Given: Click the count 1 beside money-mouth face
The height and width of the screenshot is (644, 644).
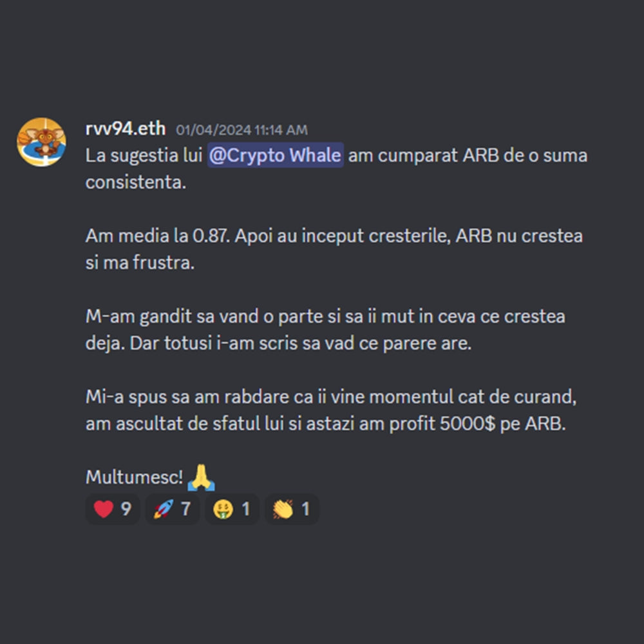Looking at the screenshot, I should pos(245,509).
